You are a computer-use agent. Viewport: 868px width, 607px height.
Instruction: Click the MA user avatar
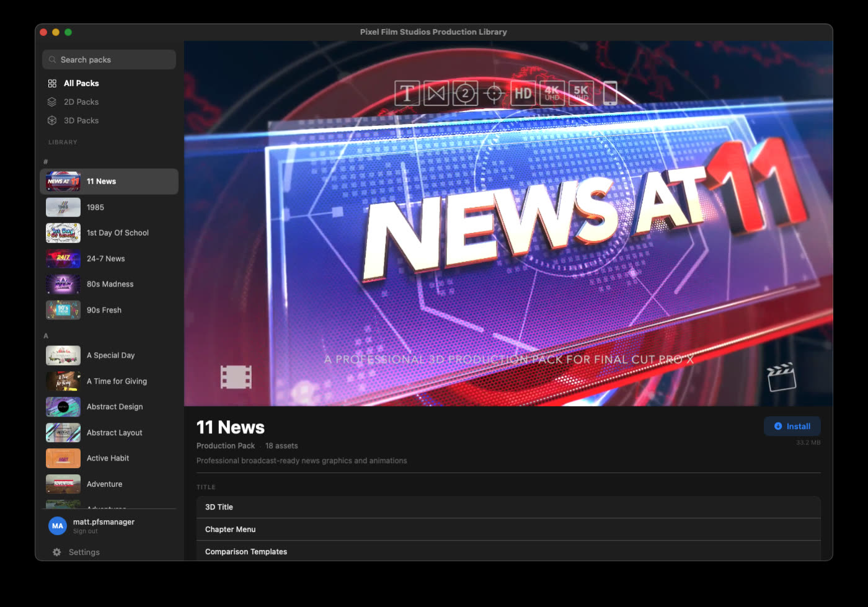click(x=58, y=526)
